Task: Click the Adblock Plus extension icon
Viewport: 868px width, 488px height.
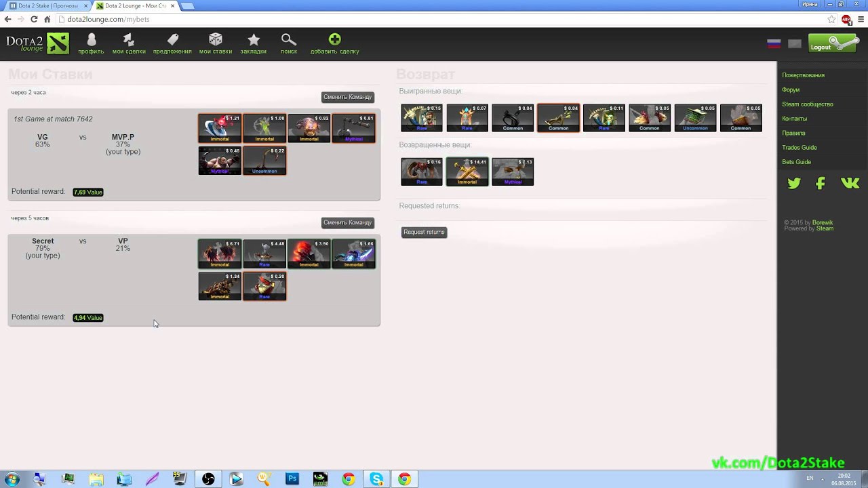Action: [x=846, y=20]
